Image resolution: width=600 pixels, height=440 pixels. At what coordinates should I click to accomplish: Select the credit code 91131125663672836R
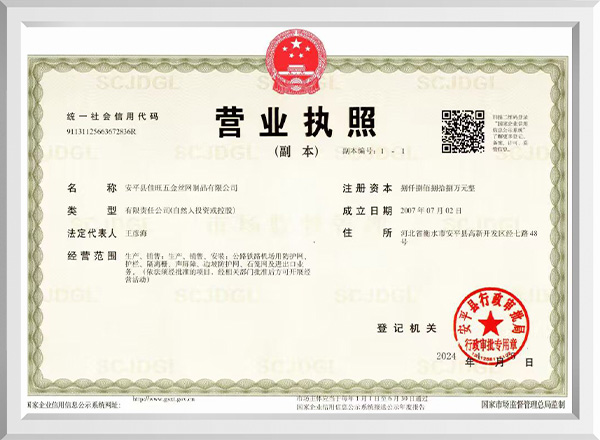[101, 132]
